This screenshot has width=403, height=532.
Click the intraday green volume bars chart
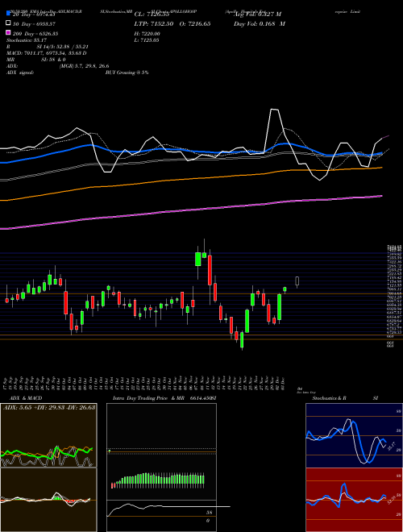[x=158, y=480]
